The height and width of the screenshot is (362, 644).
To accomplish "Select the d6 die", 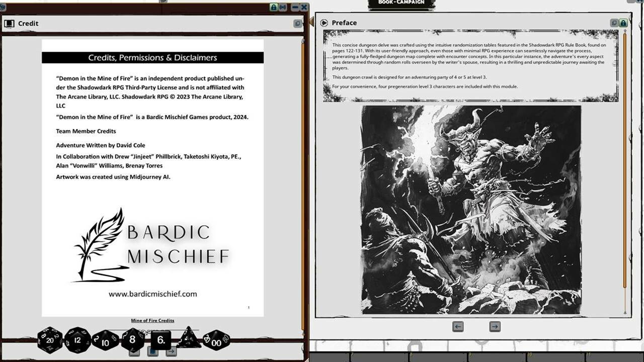I will (x=161, y=340).
